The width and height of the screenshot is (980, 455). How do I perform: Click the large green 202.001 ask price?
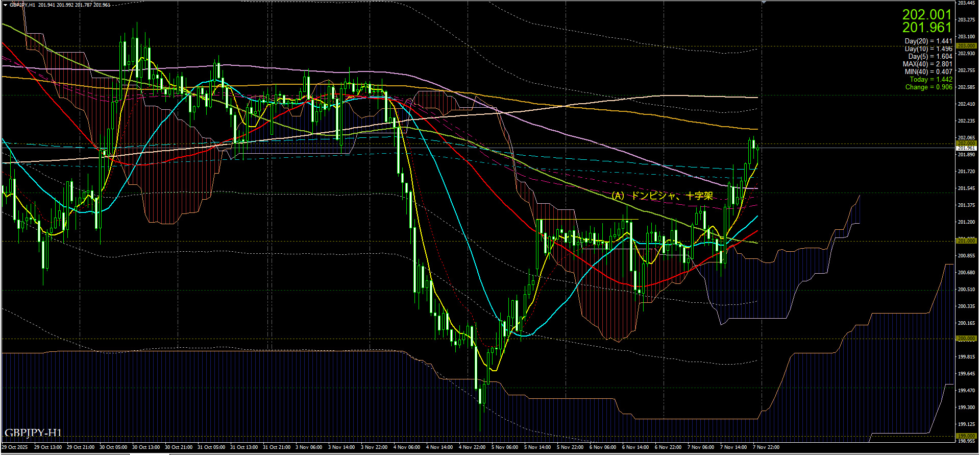(x=926, y=14)
